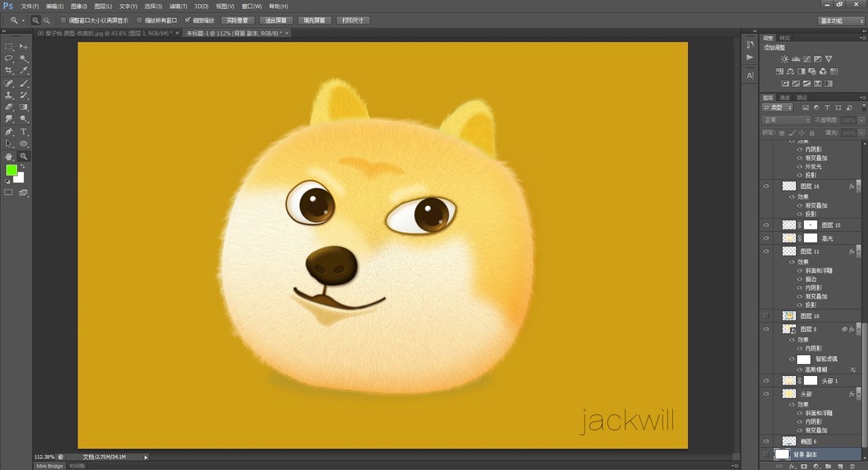Open the 文件(F) menu
The width and height of the screenshot is (868, 470).
[x=30, y=6]
